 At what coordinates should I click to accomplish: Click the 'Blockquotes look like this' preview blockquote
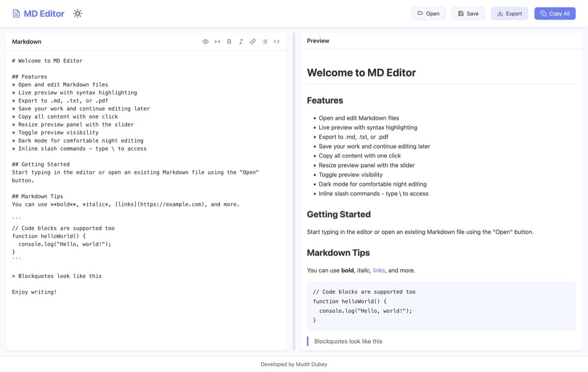point(348,341)
